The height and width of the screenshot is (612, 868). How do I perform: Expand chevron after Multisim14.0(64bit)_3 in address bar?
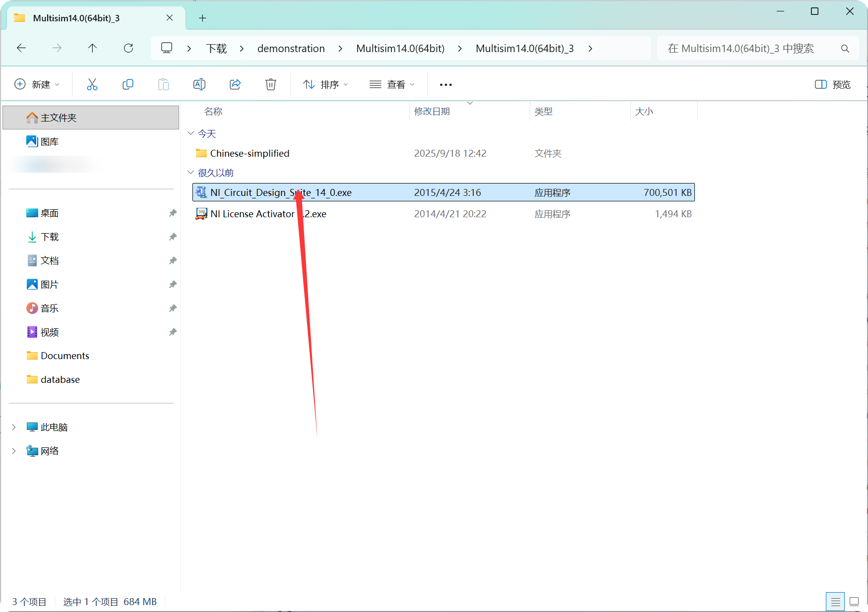click(590, 49)
